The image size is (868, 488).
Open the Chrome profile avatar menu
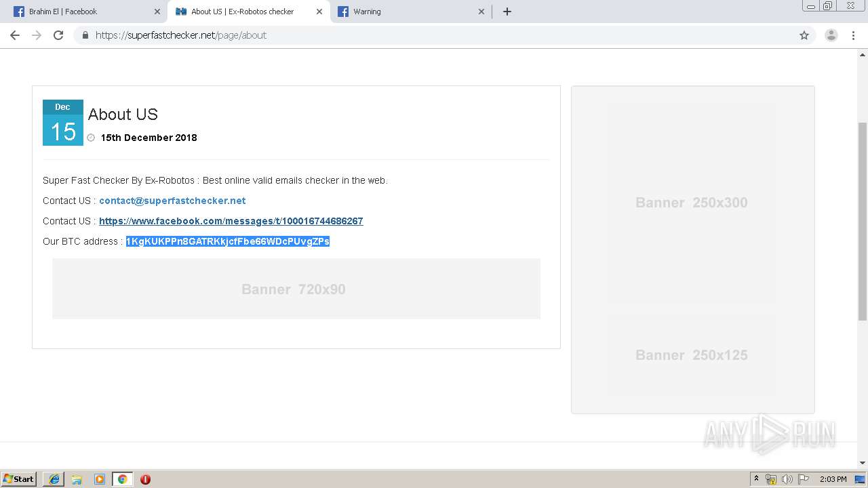tap(831, 35)
